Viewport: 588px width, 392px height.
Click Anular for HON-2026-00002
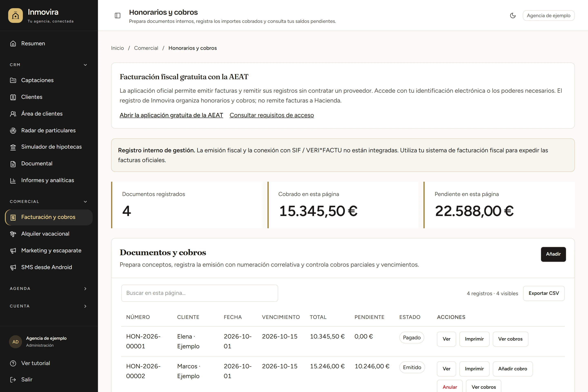[x=450, y=386]
